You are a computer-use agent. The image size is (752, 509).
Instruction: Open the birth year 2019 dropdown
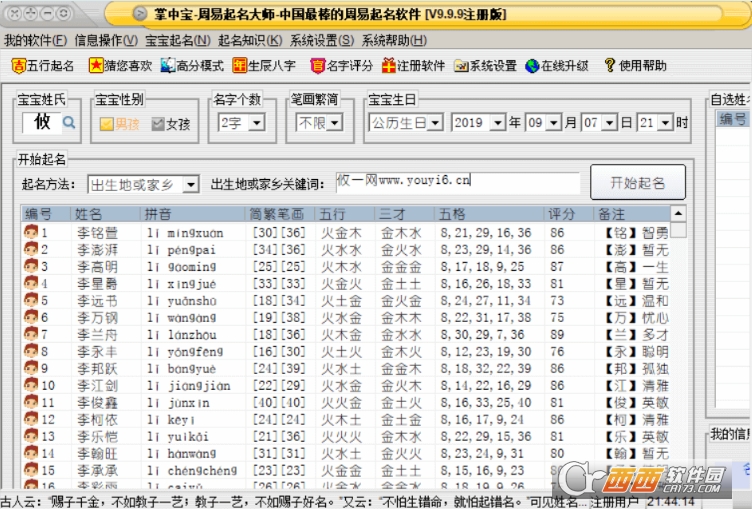coord(497,123)
